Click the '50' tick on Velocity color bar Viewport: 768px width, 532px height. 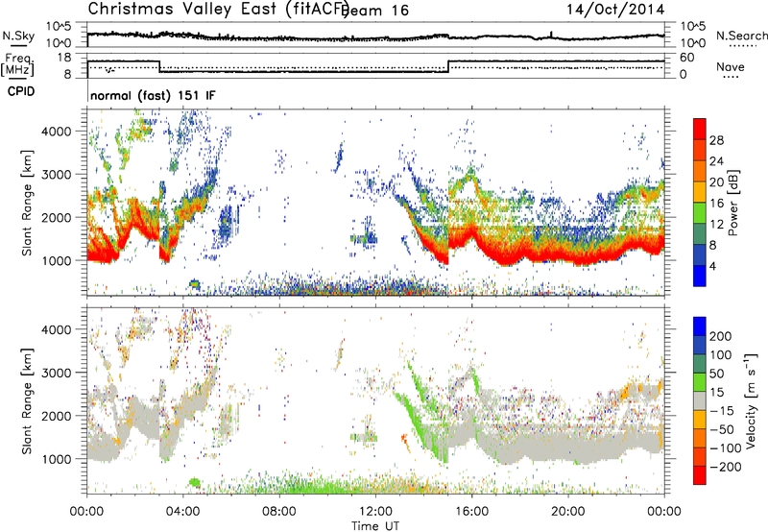point(716,374)
